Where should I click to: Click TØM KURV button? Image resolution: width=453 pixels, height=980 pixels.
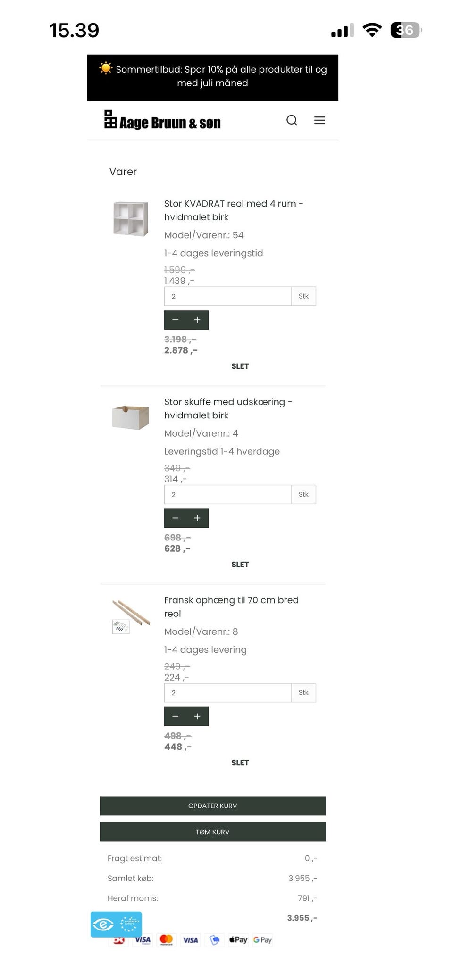pos(213,831)
